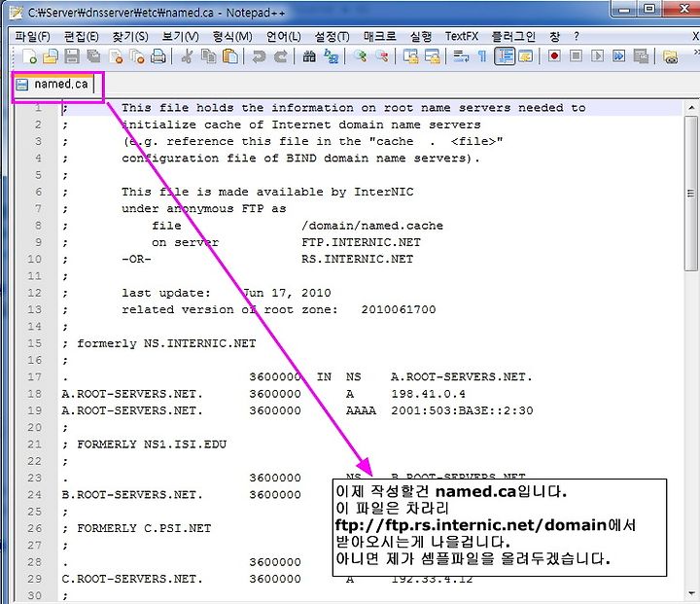Viewport: 700px width, 604px height.
Task: Click the user defined language icon
Action: point(526,56)
